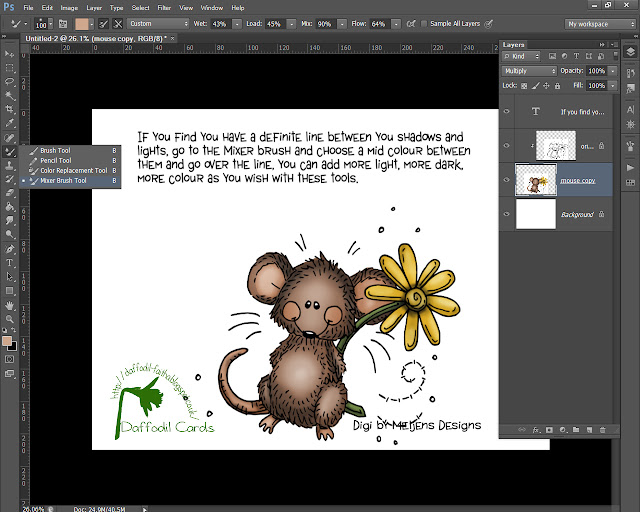Toggle lock all
Image resolution: width=640 pixels, height=512 pixels.
click(558, 86)
